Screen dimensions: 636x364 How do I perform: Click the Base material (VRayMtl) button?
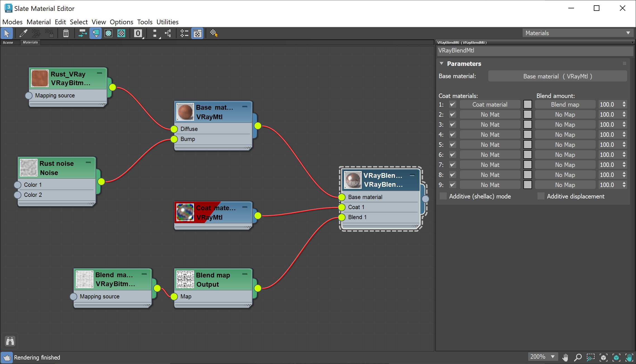[x=557, y=76]
